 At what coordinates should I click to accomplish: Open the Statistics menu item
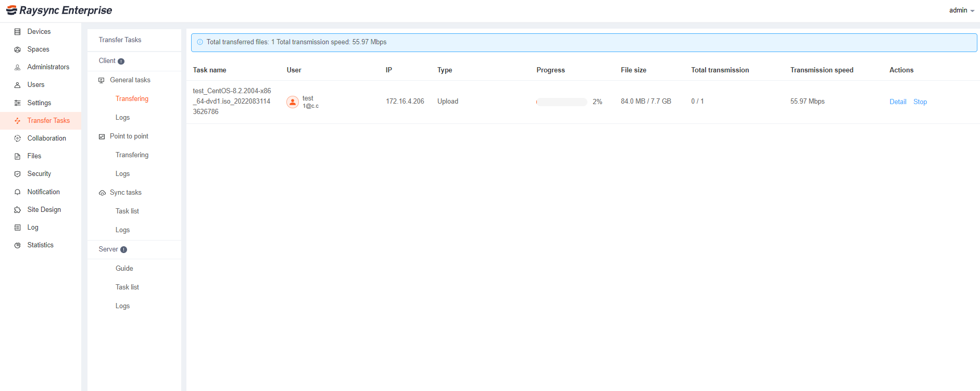(x=41, y=245)
